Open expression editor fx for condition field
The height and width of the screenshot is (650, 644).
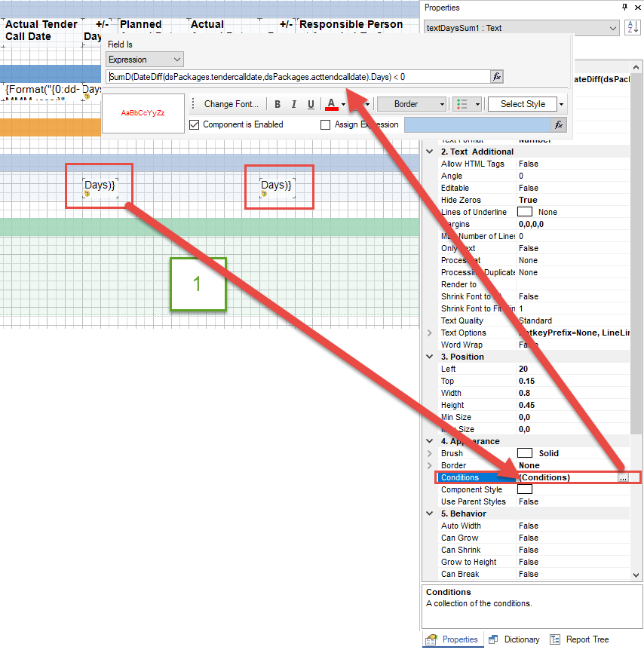(497, 77)
